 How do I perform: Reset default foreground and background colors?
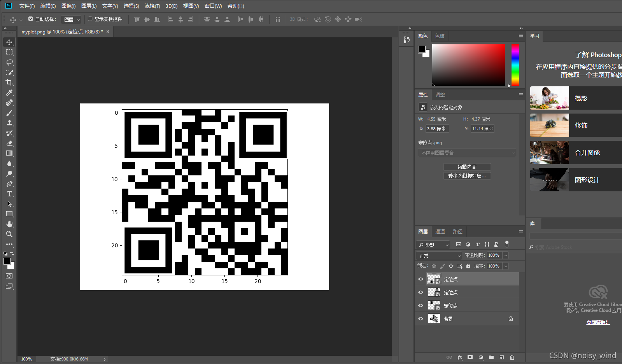[5, 254]
